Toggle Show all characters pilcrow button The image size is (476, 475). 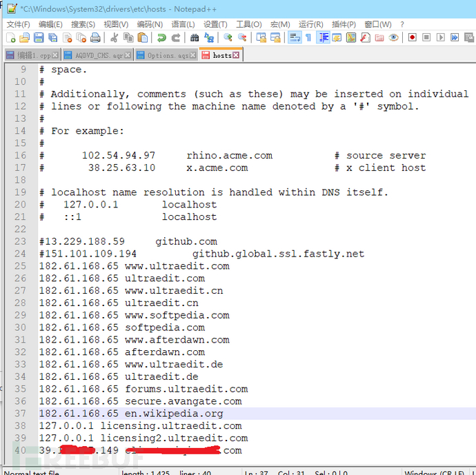coord(308,38)
